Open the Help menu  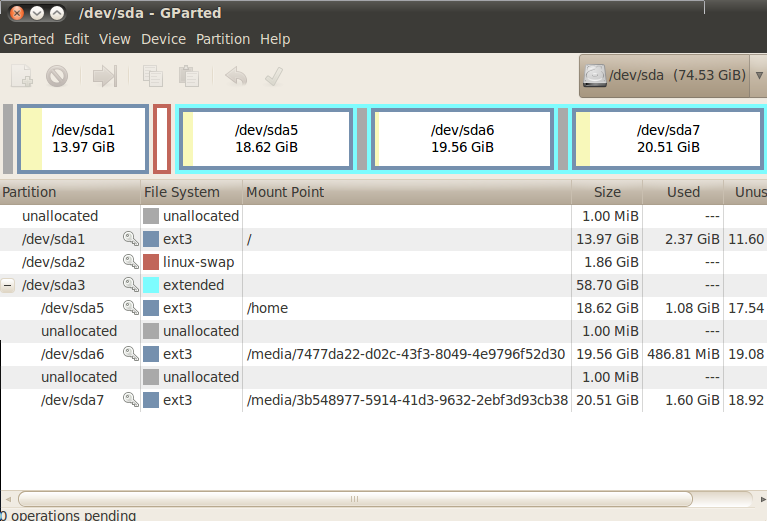(275, 39)
